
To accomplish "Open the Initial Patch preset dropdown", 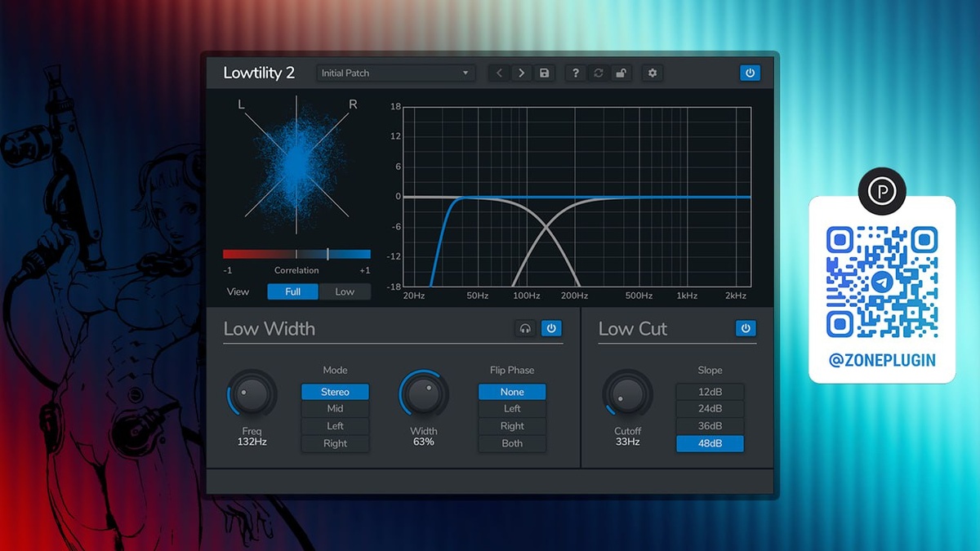I will point(396,73).
